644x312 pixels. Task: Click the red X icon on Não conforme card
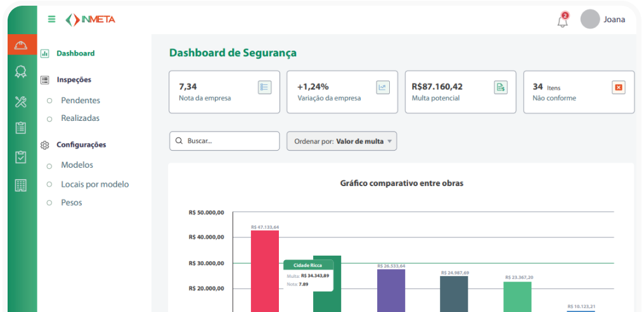pos(618,87)
